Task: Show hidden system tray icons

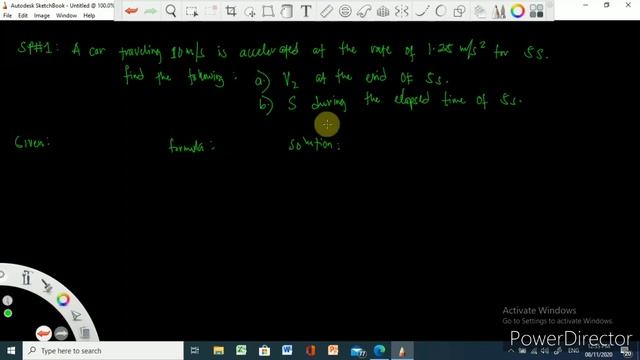Action: (x=511, y=351)
